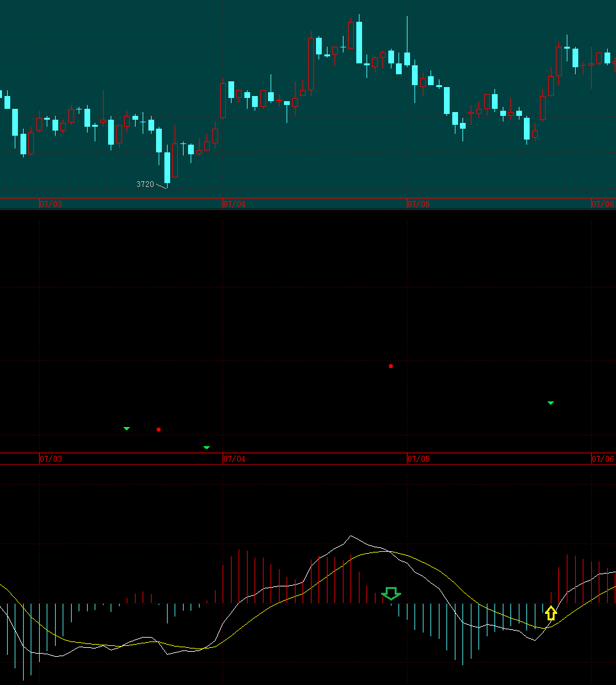
Task: Click the 07/06 date label under the signal panel
Action: (x=603, y=459)
